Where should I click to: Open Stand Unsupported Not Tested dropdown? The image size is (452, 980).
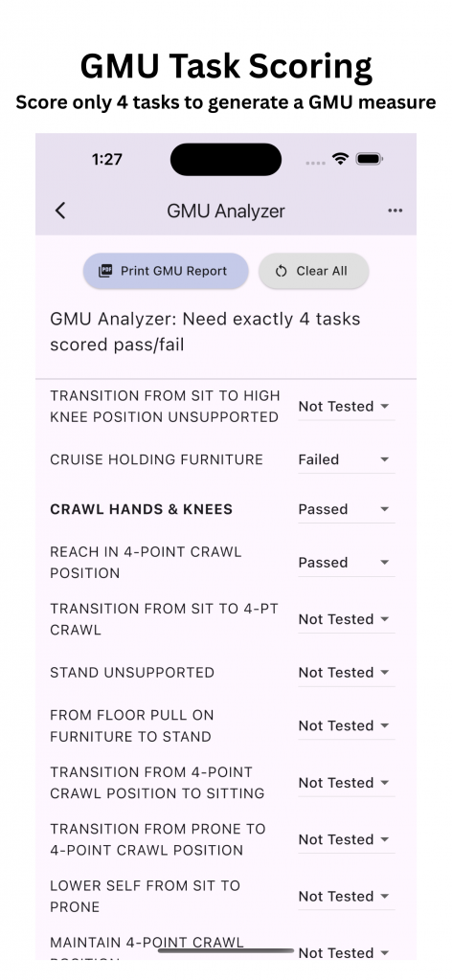[346, 673]
